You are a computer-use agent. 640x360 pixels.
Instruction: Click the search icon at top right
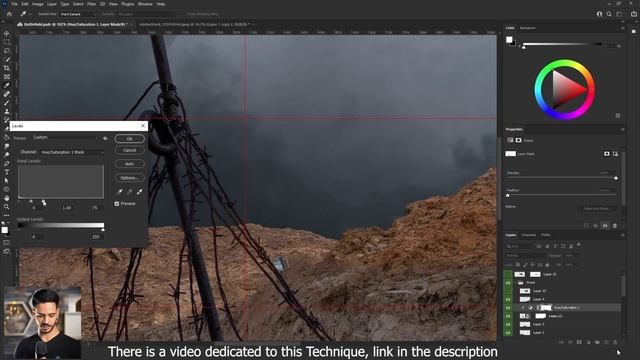609,14
